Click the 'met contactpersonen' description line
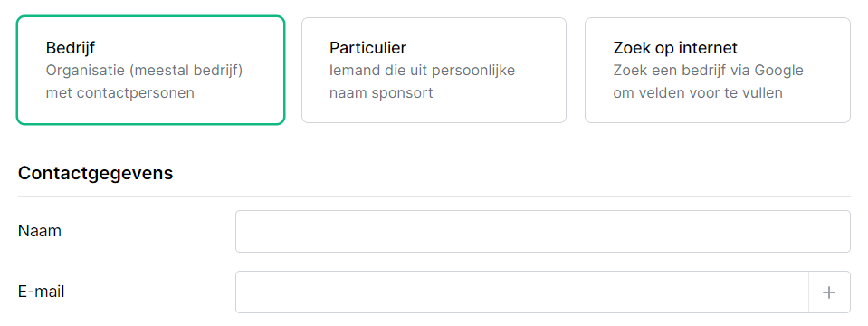This screenshot has height=326, width=868. (120, 92)
